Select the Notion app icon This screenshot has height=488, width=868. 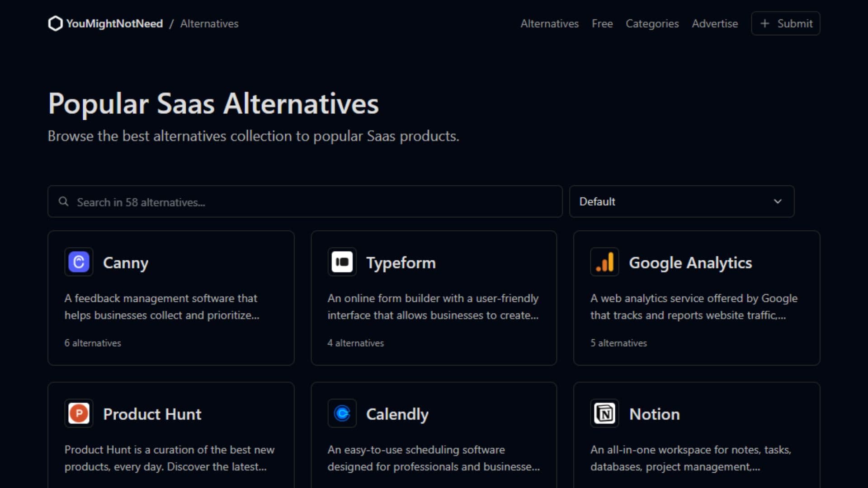point(604,413)
